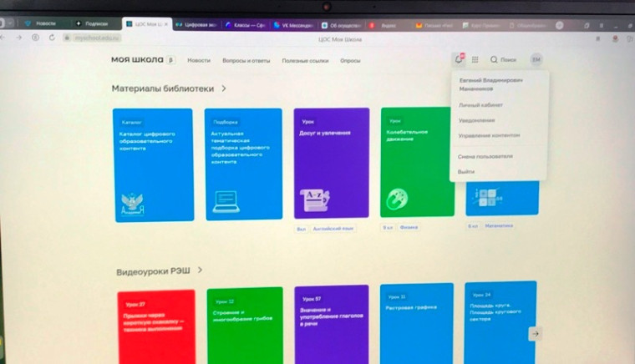This screenshot has height=364, width=635.
Task: Switch to the Об осуществ browser tab
Action: (x=341, y=25)
